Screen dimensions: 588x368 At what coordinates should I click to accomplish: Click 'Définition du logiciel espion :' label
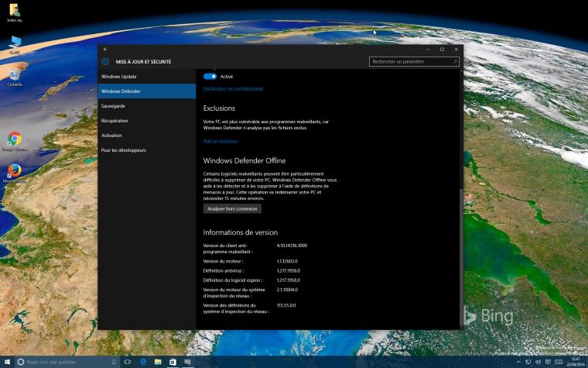[x=233, y=280]
